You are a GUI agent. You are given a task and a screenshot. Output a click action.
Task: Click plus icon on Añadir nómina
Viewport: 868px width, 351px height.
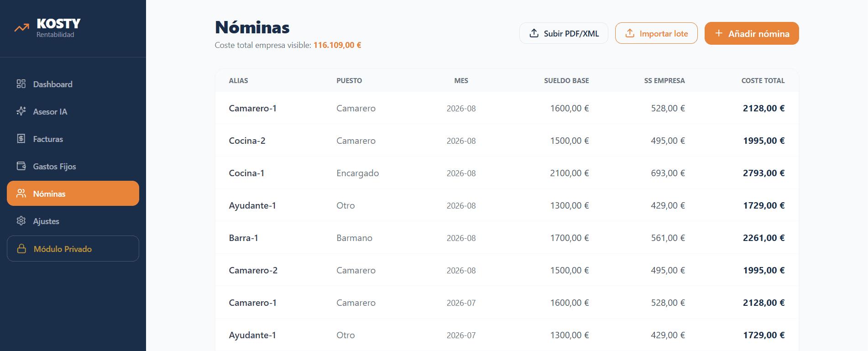click(x=719, y=33)
